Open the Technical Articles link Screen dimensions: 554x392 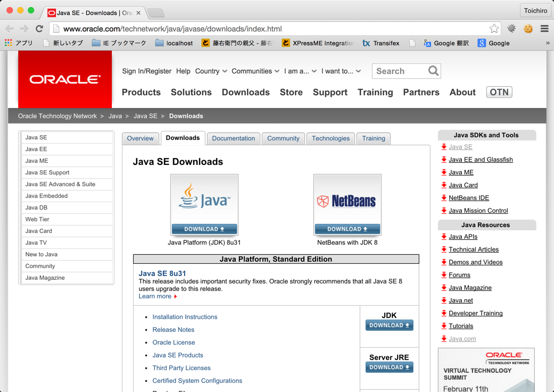coord(474,249)
